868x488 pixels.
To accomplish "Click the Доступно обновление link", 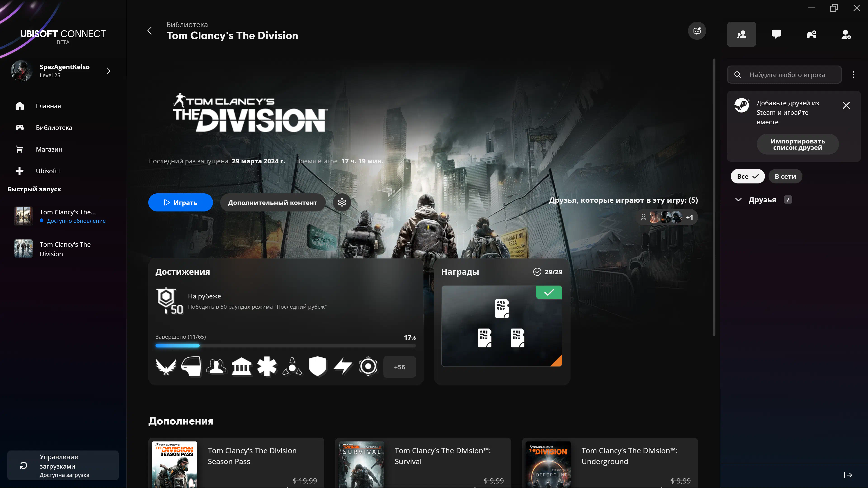I will (x=76, y=221).
